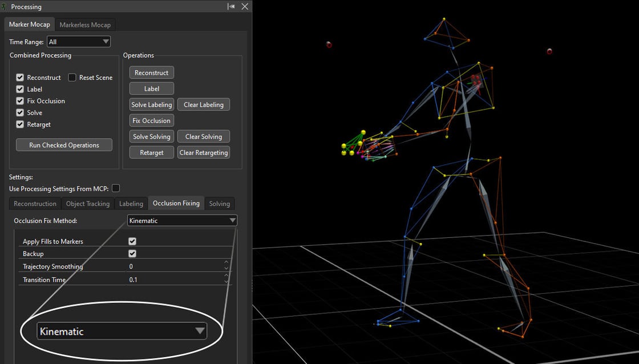Click Run Checked Operations button
This screenshot has width=639, height=364.
64,145
